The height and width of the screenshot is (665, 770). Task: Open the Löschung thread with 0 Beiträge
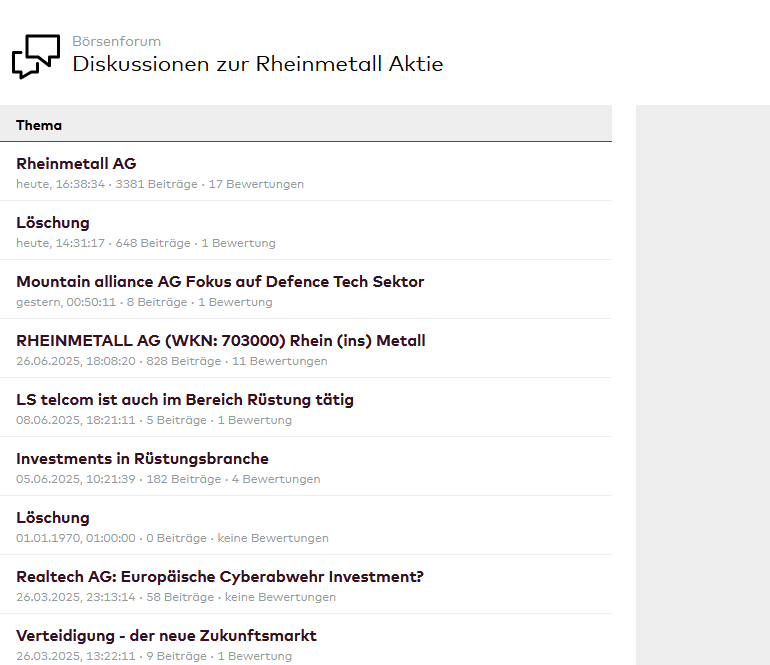(53, 518)
